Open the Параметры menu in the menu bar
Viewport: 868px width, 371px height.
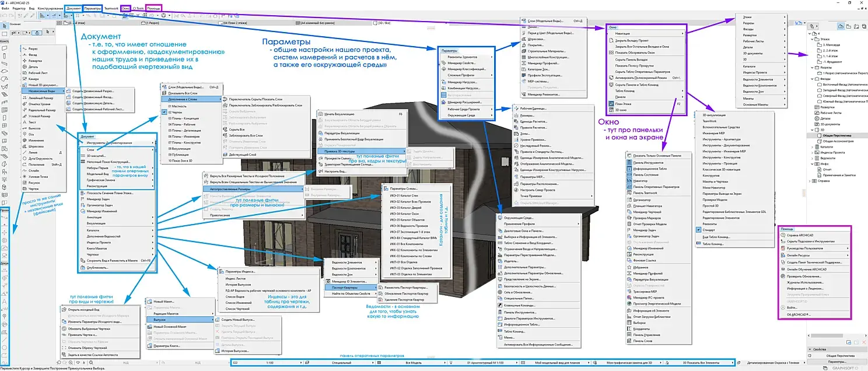pos(92,9)
